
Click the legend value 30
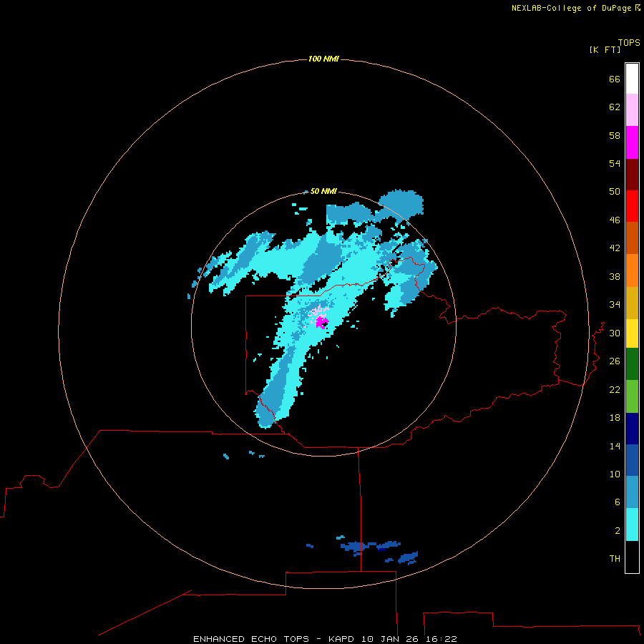click(615, 333)
